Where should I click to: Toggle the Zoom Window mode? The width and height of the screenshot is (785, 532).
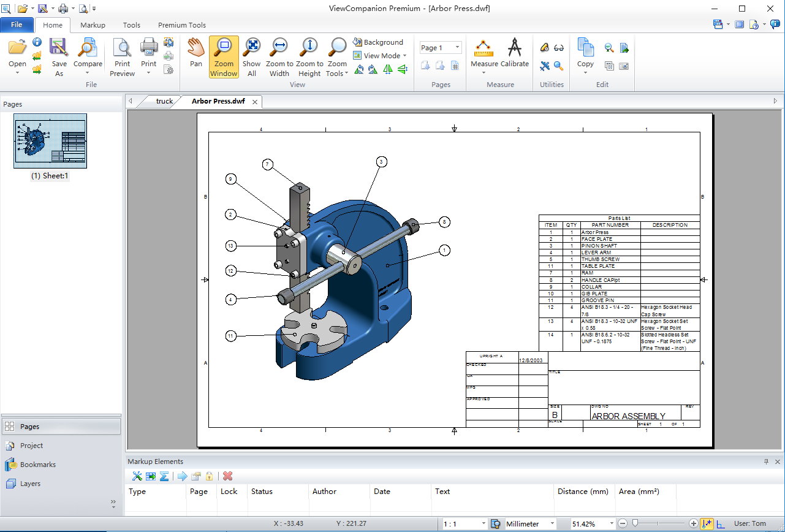click(224, 56)
